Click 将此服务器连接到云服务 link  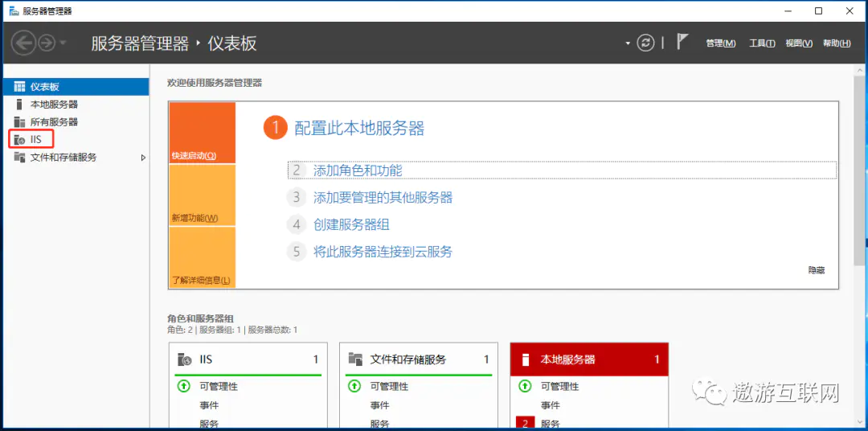(383, 252)
